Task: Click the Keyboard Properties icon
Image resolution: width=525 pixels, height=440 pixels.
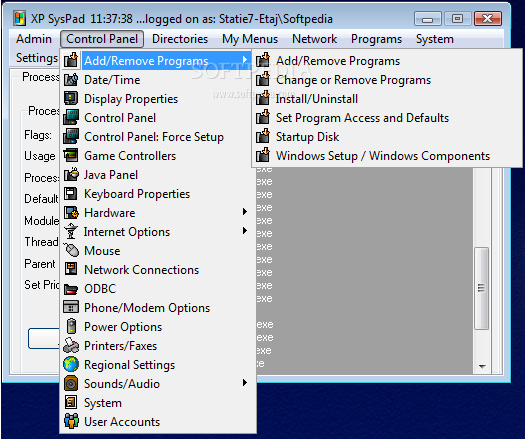Action: click(x=71, y=194)
